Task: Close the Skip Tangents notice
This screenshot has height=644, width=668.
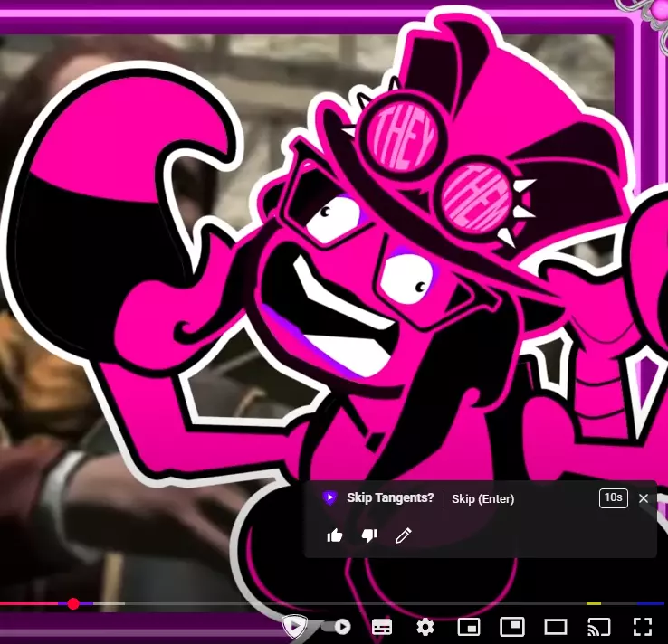Action: [644, 498]
